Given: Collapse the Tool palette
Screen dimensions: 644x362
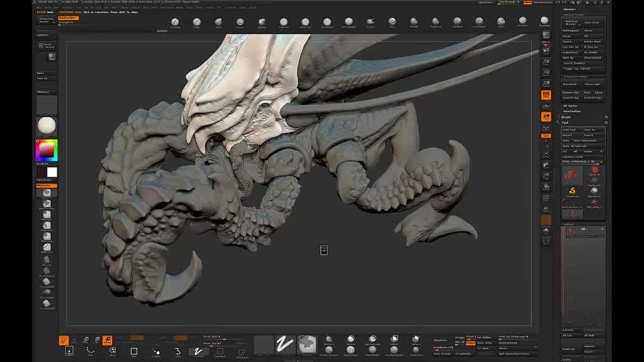Looking at the screenshot, I should click(565, 123).
